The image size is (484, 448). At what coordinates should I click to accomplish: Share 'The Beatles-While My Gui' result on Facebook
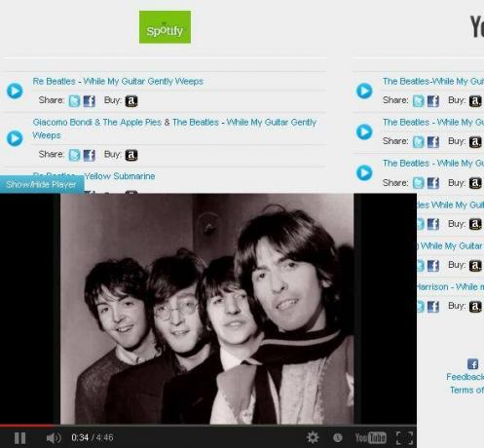pyautogui.click(x=433, y=101)
